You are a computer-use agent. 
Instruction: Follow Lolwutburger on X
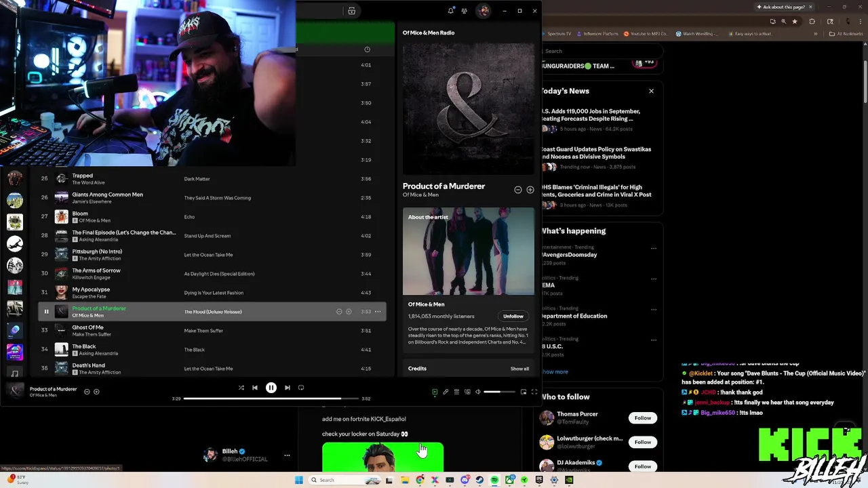coord(643,442)
